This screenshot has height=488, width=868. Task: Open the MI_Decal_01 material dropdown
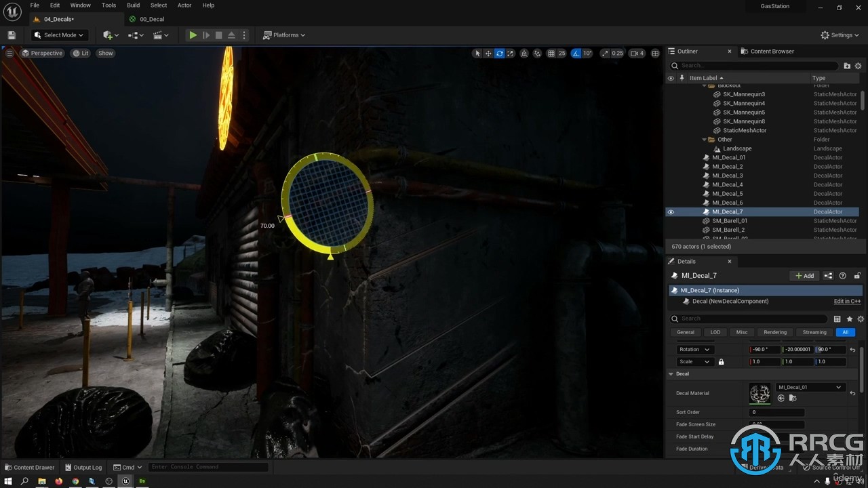(810, 388)
